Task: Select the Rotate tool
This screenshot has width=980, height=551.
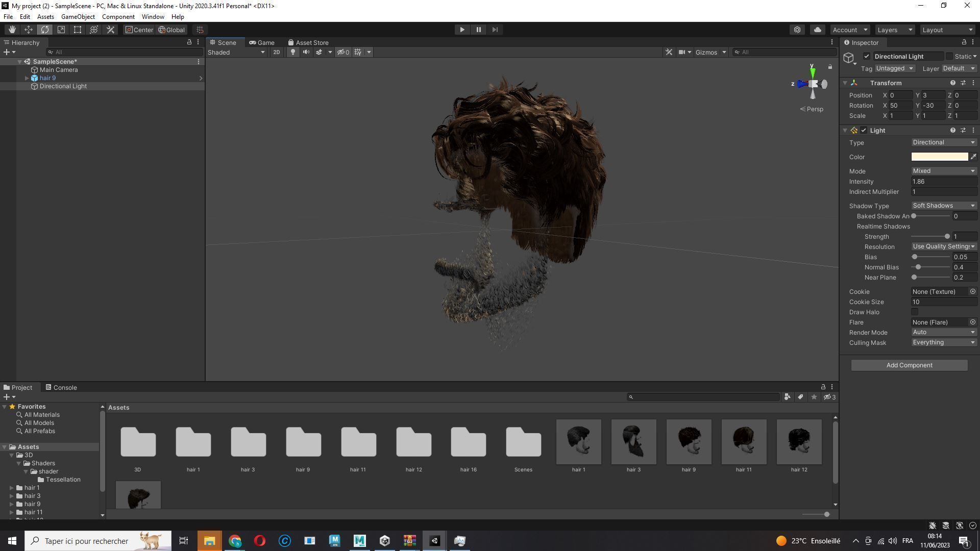Action: (45, 30)
